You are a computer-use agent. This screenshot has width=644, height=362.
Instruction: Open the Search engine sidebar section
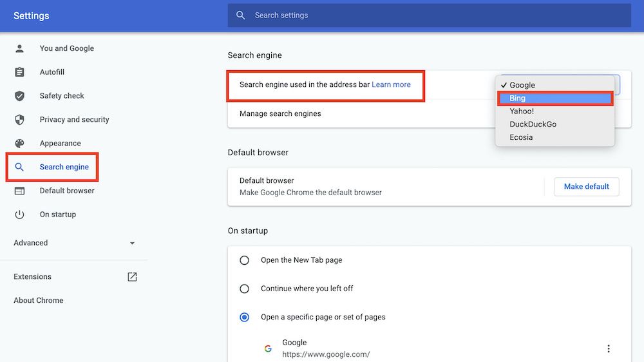[x=64, y=167]
